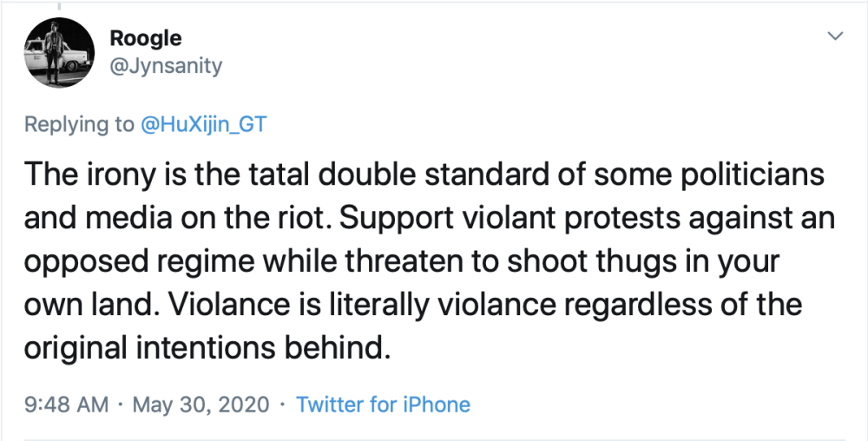Click the "Replying to" label text
868x441 pixels.
(79, 124)
